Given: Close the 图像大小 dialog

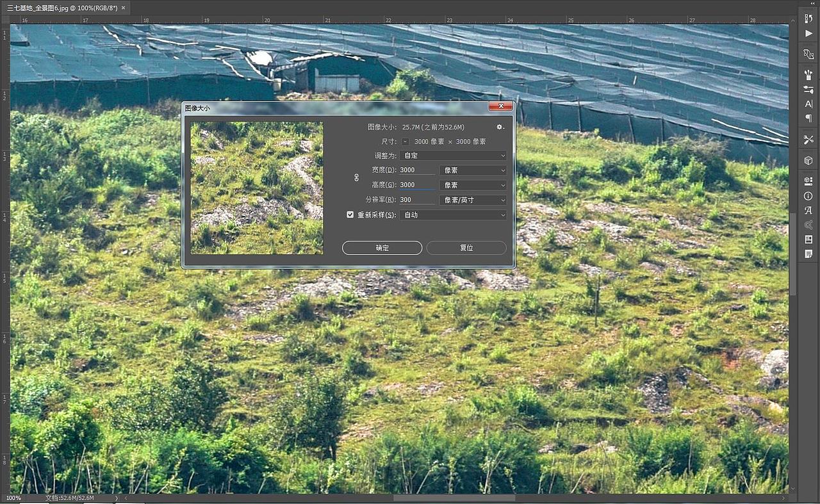Looking at the screenshot, I should [500, 106].
